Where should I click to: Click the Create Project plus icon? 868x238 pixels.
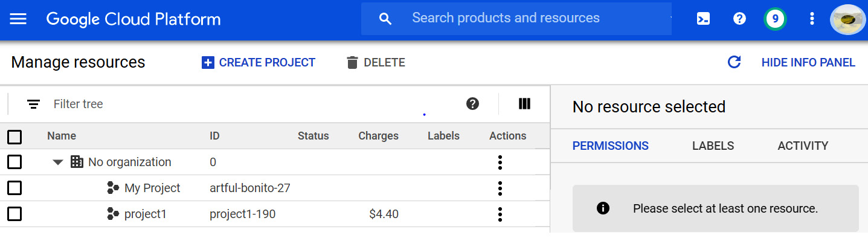(208, 63)
